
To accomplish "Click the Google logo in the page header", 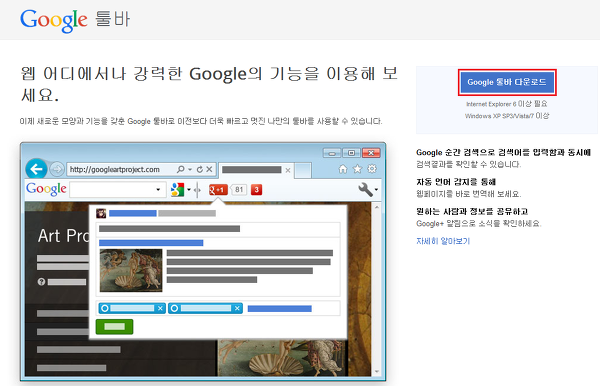I will (x=54, y=20).
